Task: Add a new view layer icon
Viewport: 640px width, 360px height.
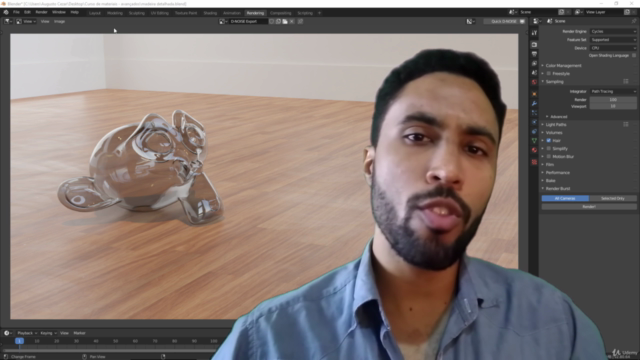Action: [627, 12]
